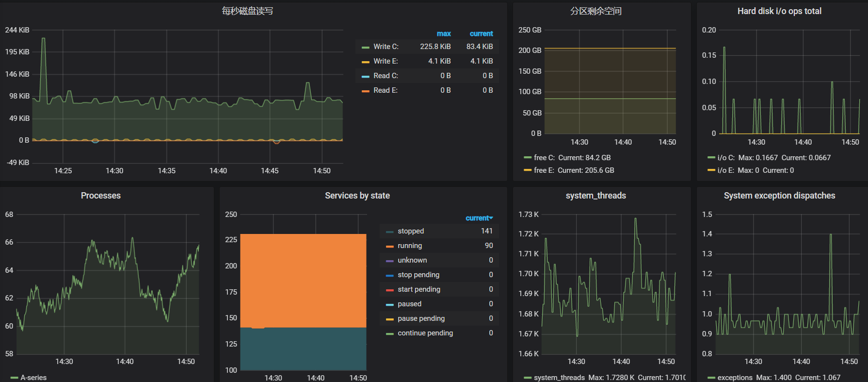Select the i/o C: legend entry
The height and width of the screenshot is (382, 868).
(725, 158)
